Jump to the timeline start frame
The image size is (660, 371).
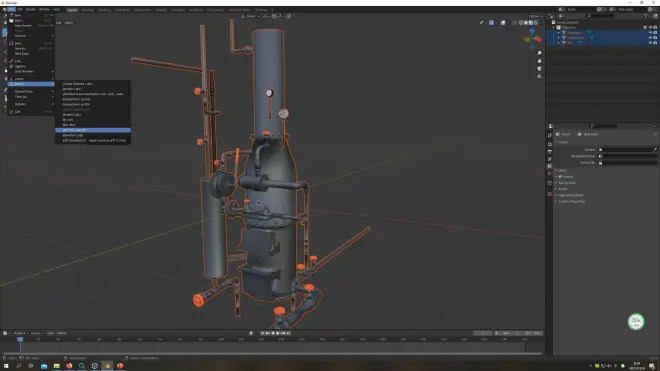pyautogui.click(x=262, y=333)
